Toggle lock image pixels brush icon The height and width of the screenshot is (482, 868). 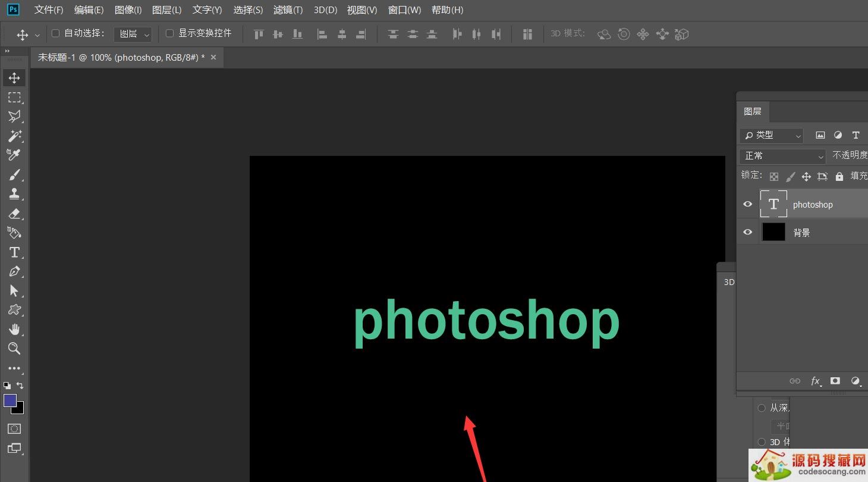(790, 177)
